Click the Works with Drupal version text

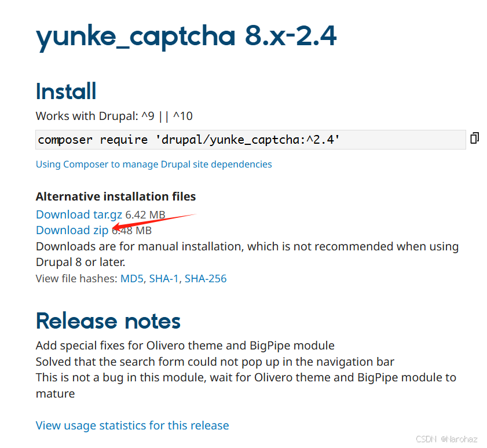(x=114, y=115)
